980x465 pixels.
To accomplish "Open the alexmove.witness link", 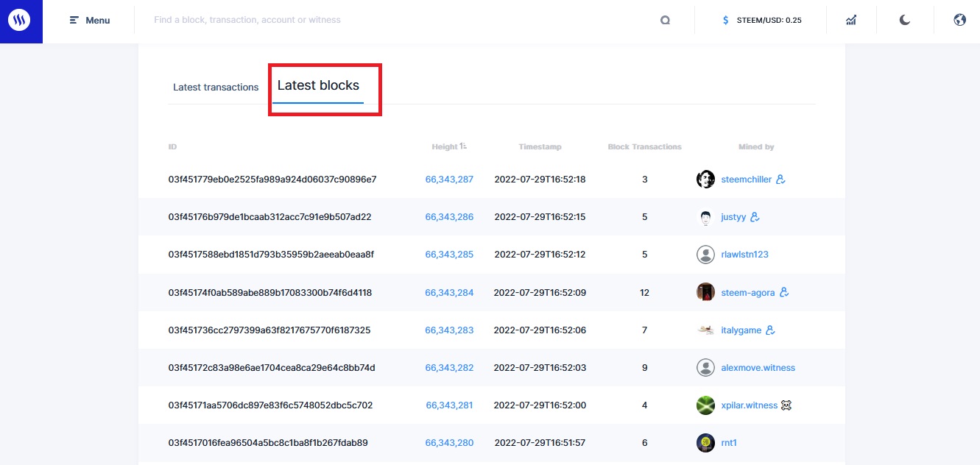I will [x=758, y=368].
